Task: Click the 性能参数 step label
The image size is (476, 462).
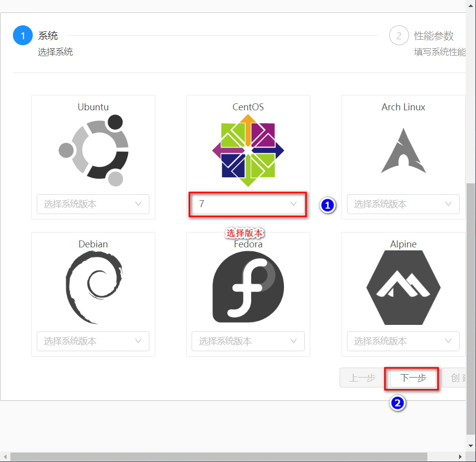Action: [x=434, y=36]
